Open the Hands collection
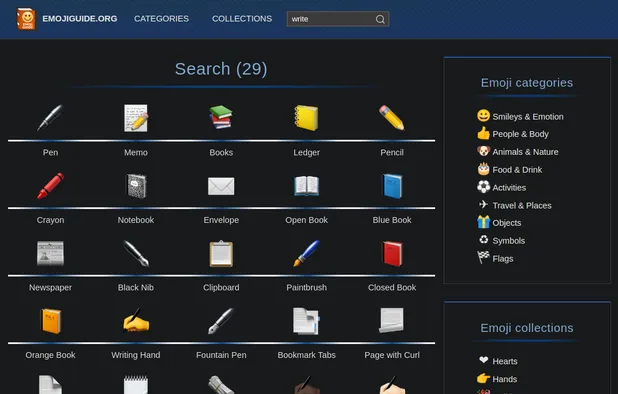 click(497, 379)
